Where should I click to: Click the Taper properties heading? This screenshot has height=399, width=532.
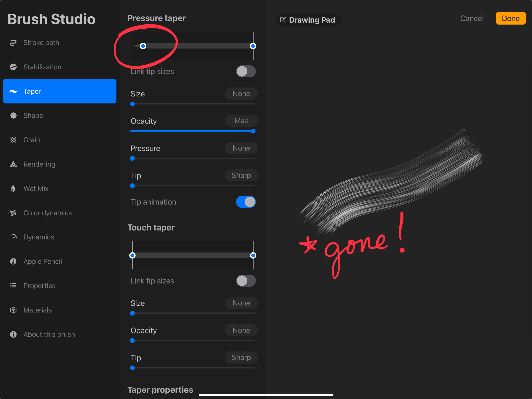click(x=160, y=390)
